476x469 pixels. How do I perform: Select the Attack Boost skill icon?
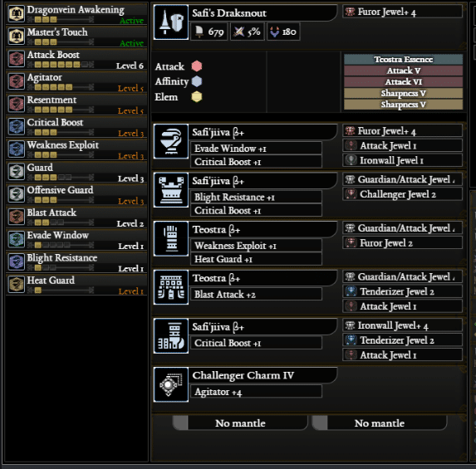coord(17,59)
